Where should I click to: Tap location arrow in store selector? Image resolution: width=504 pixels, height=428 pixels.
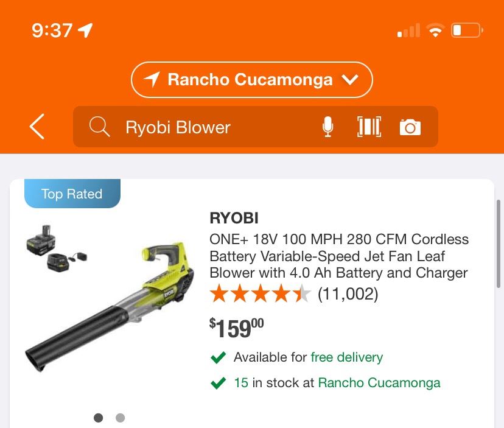click(x=152, y=79)
